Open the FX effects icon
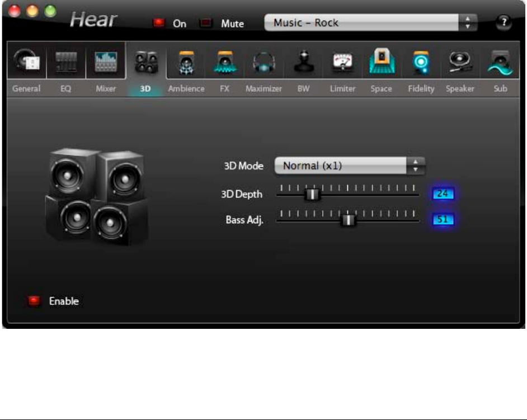This screenshot has height=420, width=527. (225, 63)
